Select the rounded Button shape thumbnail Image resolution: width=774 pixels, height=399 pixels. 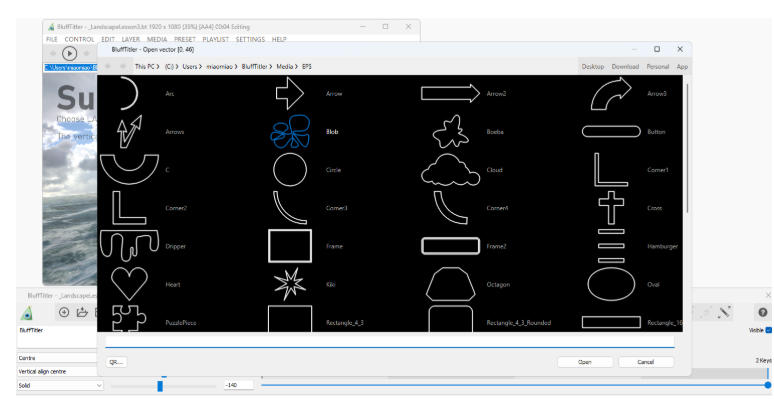click(x=611, y=131)
